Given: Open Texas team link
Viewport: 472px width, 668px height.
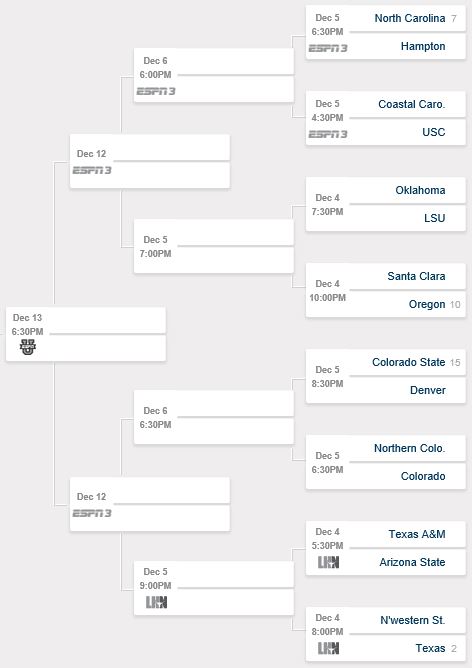Looking at the screenshot, I should (430, 648).
